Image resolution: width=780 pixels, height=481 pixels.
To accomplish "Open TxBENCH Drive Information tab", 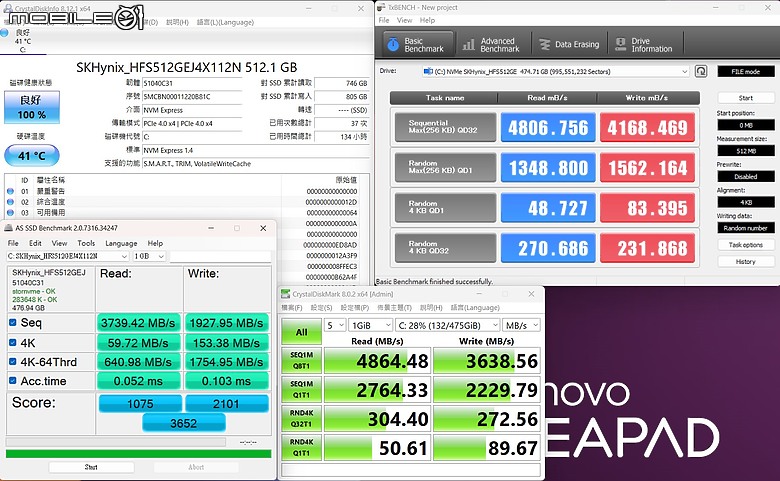I will [645, 45].
